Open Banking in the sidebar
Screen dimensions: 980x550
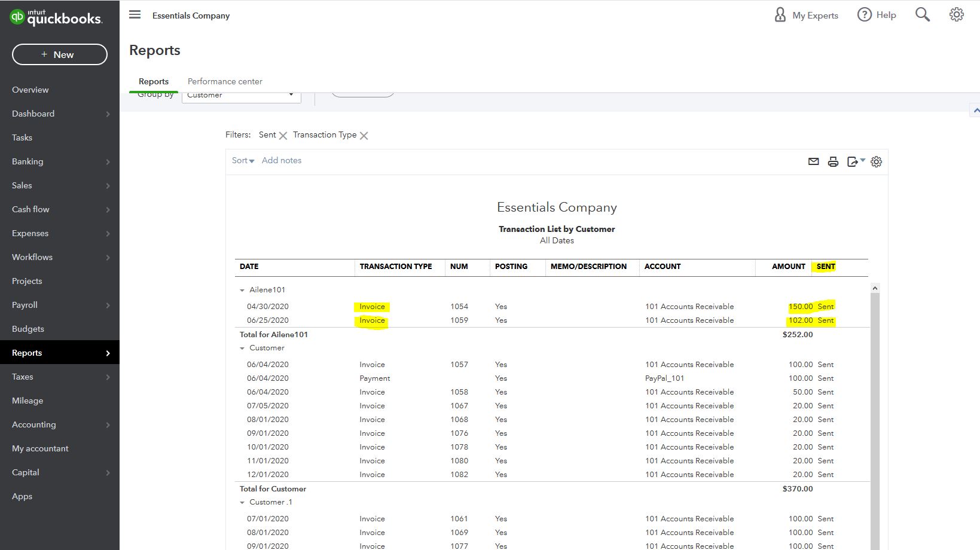28,161
